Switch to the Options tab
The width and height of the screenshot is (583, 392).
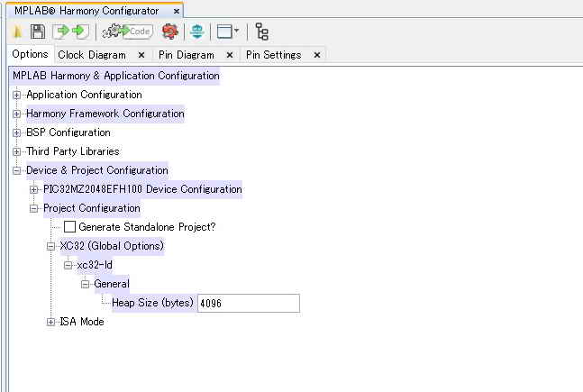(x=30, y=54)
